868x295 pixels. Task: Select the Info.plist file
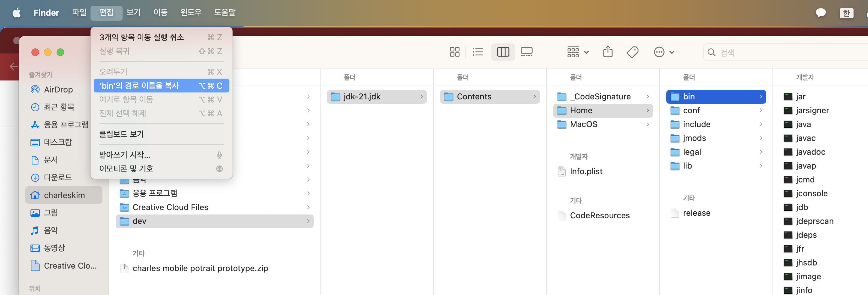603,171
